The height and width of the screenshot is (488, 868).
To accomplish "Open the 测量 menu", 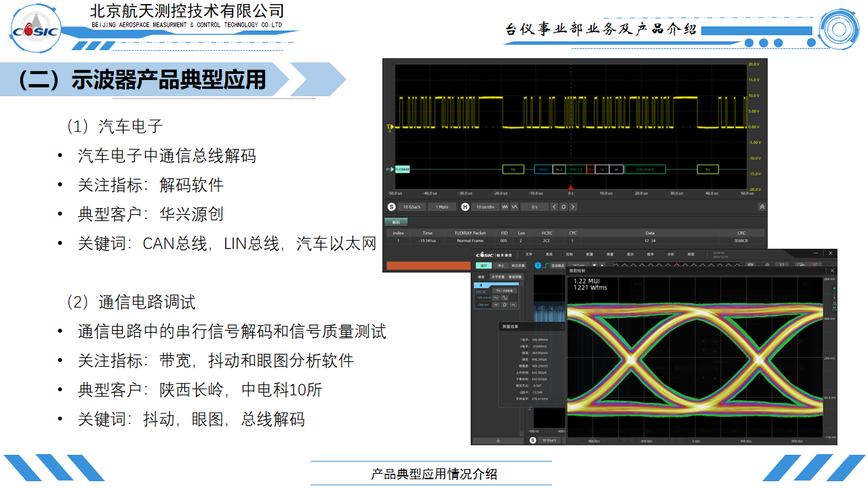I will [610, 254].
